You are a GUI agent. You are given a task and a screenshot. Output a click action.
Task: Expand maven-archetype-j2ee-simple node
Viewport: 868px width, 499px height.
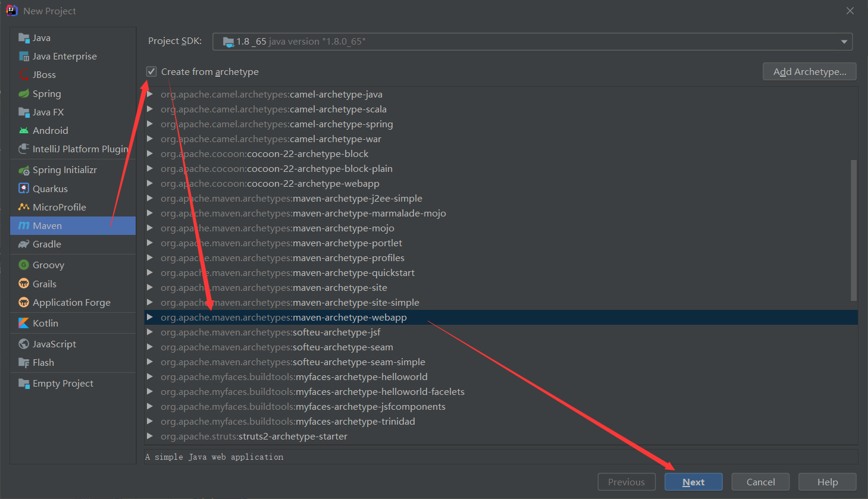coord(150,198)
